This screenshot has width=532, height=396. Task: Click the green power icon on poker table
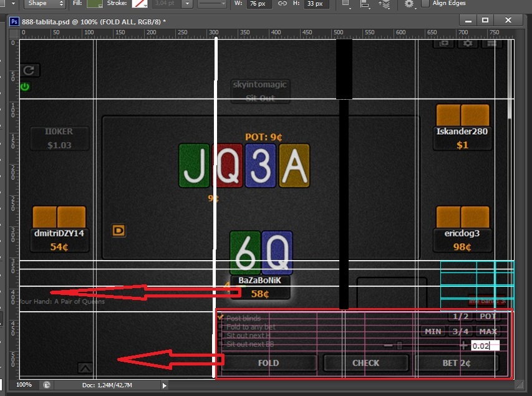click(25, 87)
